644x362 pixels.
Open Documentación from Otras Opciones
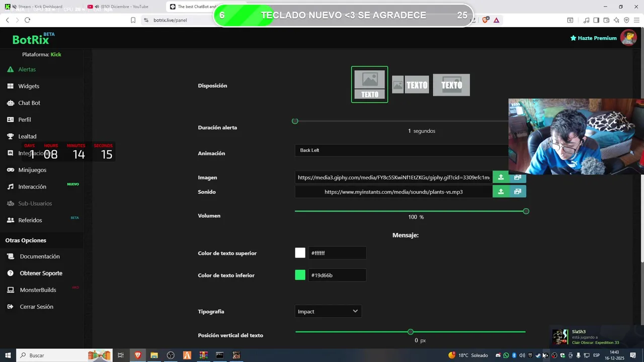click(40, 256)
